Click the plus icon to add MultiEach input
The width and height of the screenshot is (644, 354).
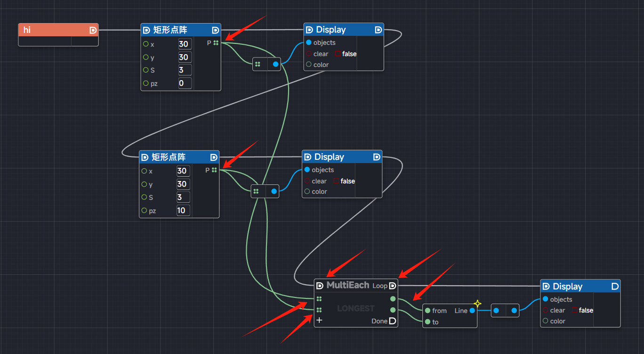pyautogui.click(x=319, y=321)
